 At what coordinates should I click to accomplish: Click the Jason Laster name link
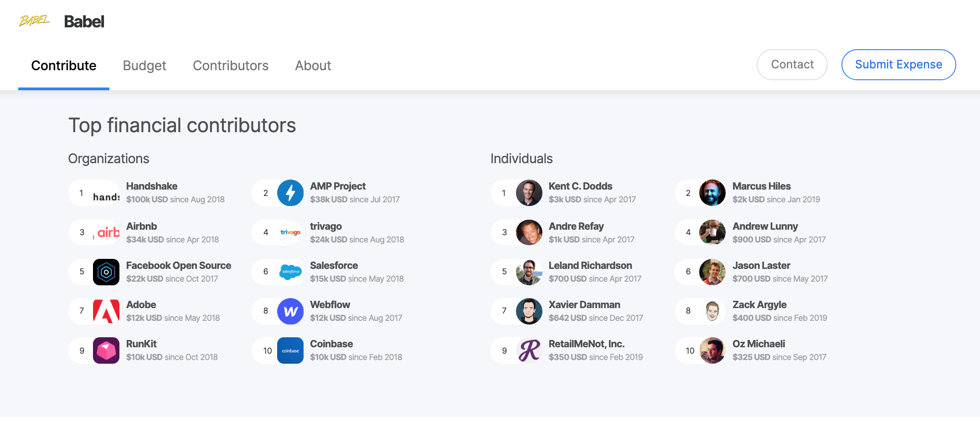click(761, 265)
